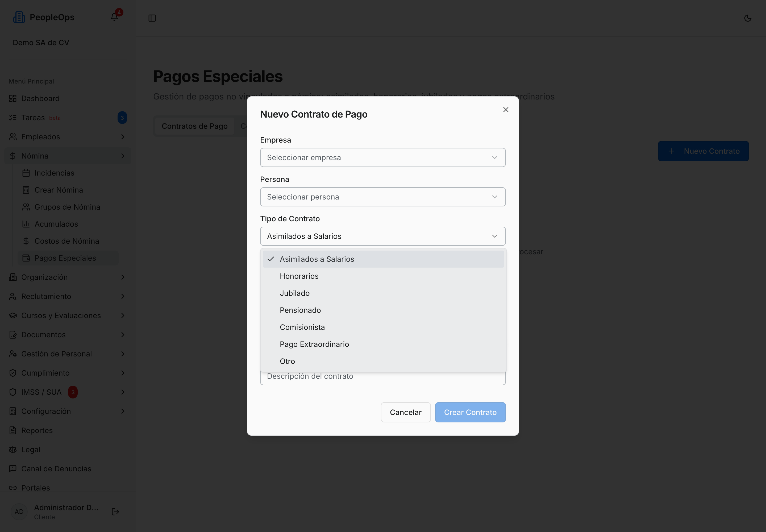This screenshot has height=532, width=766.
Task: Click the Portales link icon
Action: [x=13, y=488]
